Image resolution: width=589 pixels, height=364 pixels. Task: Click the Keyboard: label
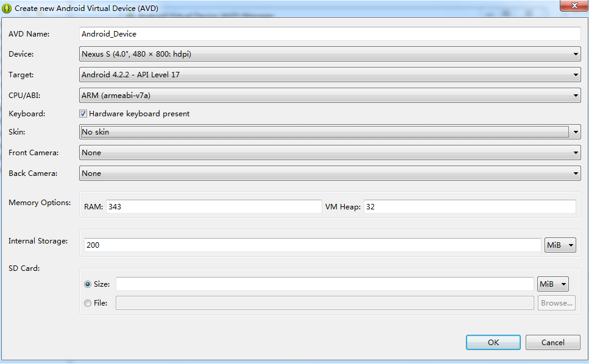pyautogui.click(x=27, y=114)
